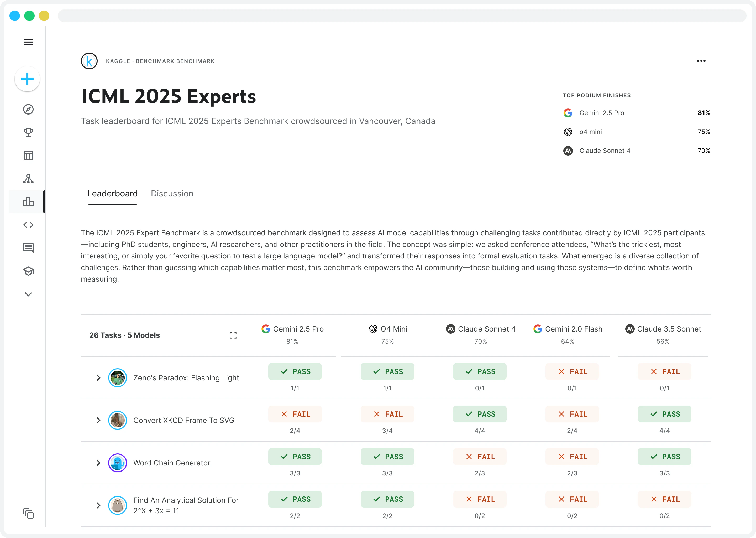Open the Zeno's Paradox: Flashing Light task
The image size is (756, 538).
tap(186, 378)
